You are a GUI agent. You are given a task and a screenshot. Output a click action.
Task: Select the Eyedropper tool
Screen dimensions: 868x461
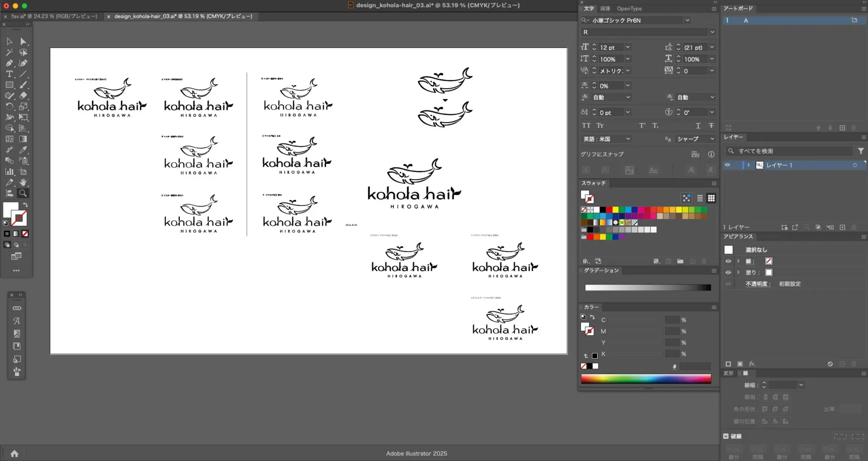pos(23,150)
